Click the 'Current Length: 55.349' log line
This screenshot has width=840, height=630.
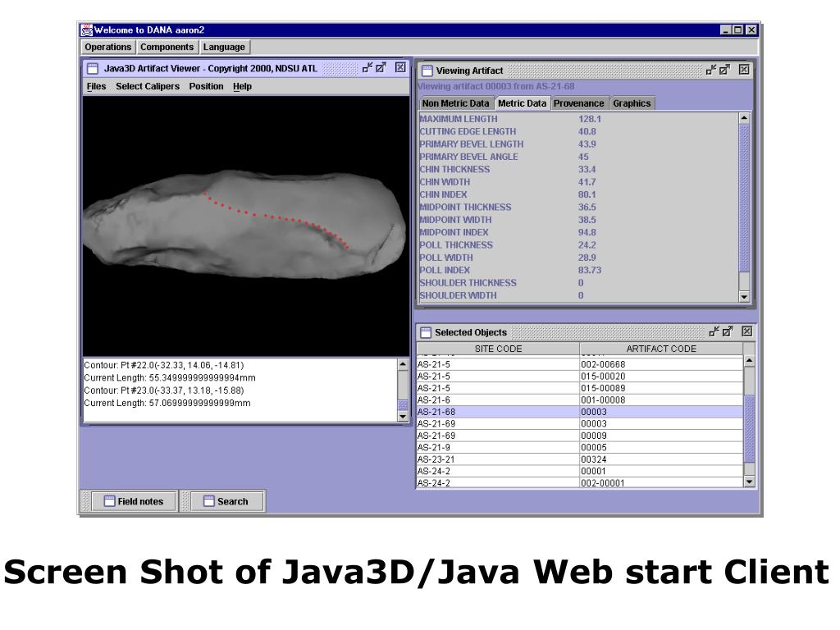pos(170,377)
